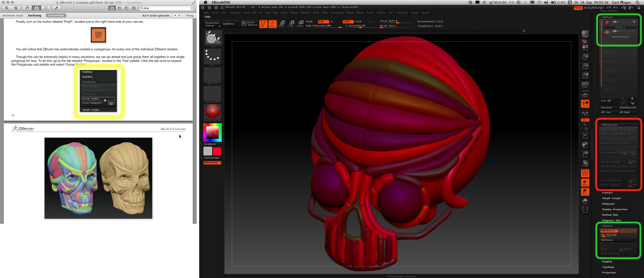Click the Rename subtool button
Screen dimensions: 644x278
609,108
